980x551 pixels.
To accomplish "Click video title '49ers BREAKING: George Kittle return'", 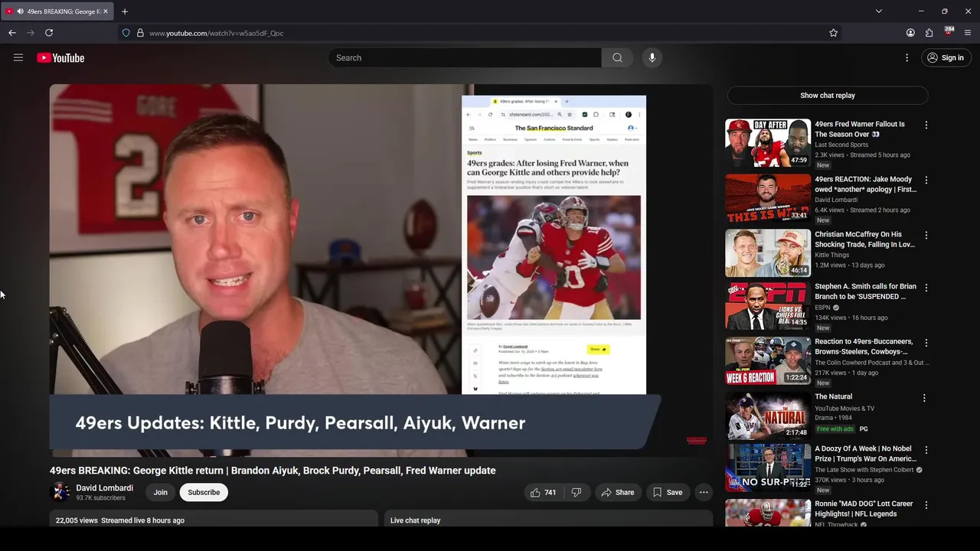I will (x=273, y=471).
